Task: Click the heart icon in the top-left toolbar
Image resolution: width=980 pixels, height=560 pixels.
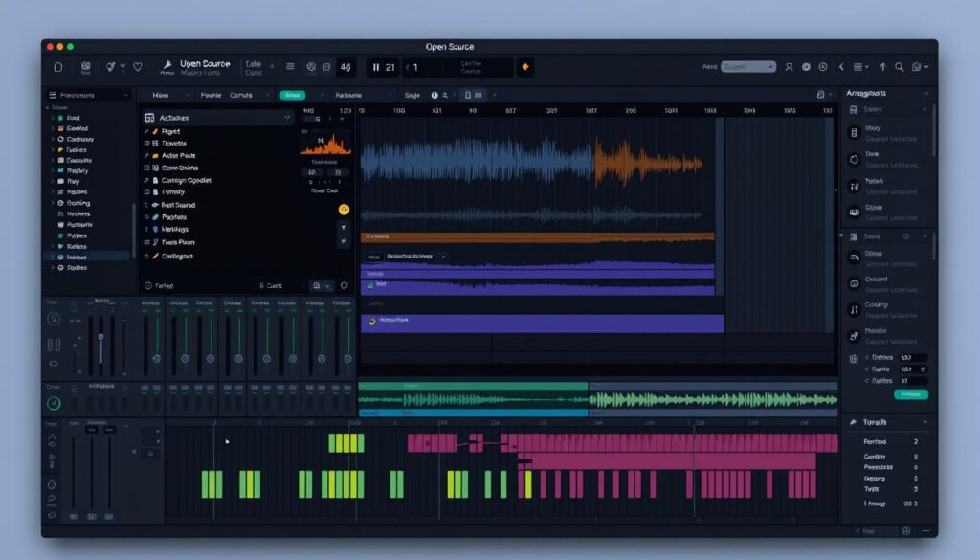Action: tap(138, 66)
